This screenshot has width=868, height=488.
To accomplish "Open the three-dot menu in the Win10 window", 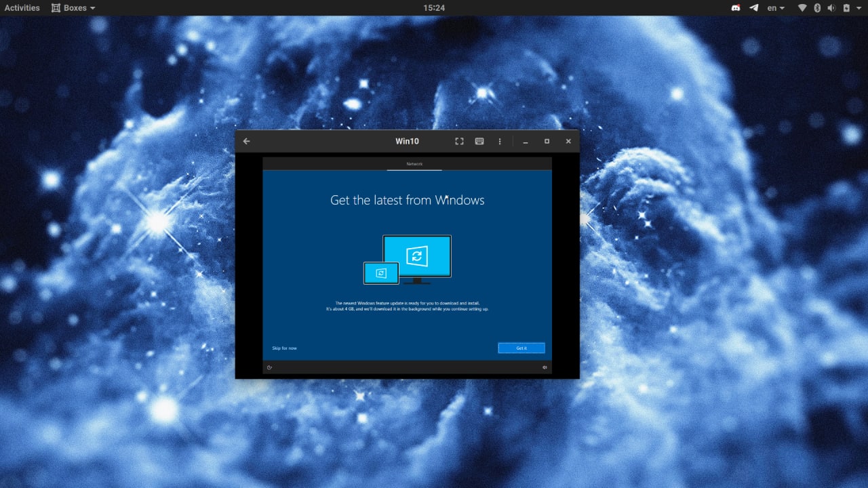I will 500,141.
